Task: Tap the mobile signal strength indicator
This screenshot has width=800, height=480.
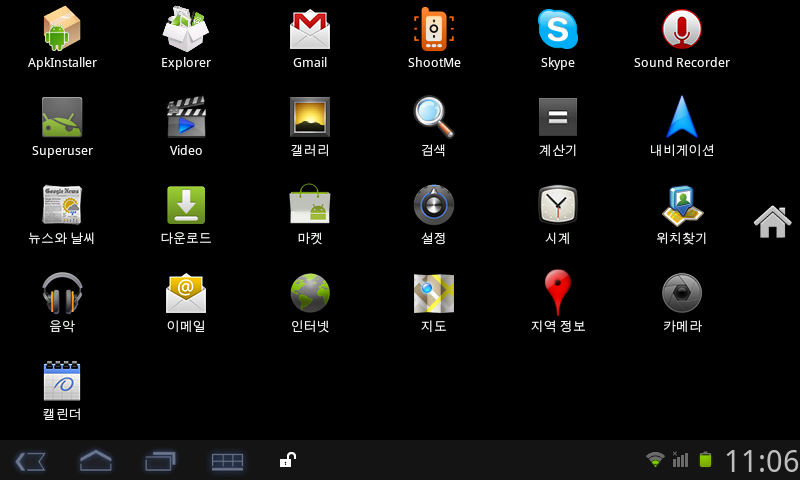Action: coord(680,460)
